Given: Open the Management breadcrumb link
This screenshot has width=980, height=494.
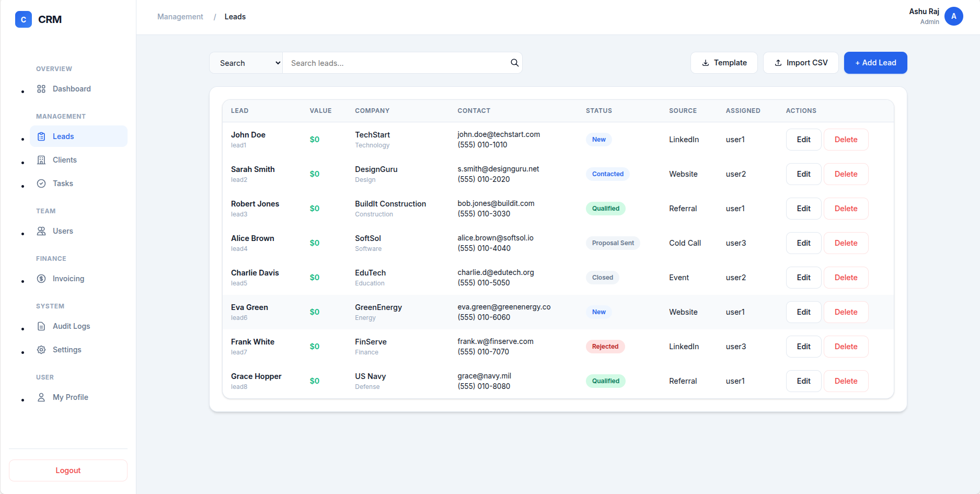Looking at the screenshot, I should 180,16.
